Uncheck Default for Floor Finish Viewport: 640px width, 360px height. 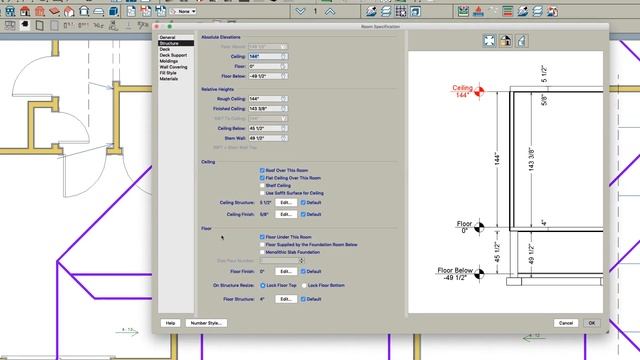click(x=303, y=271)
